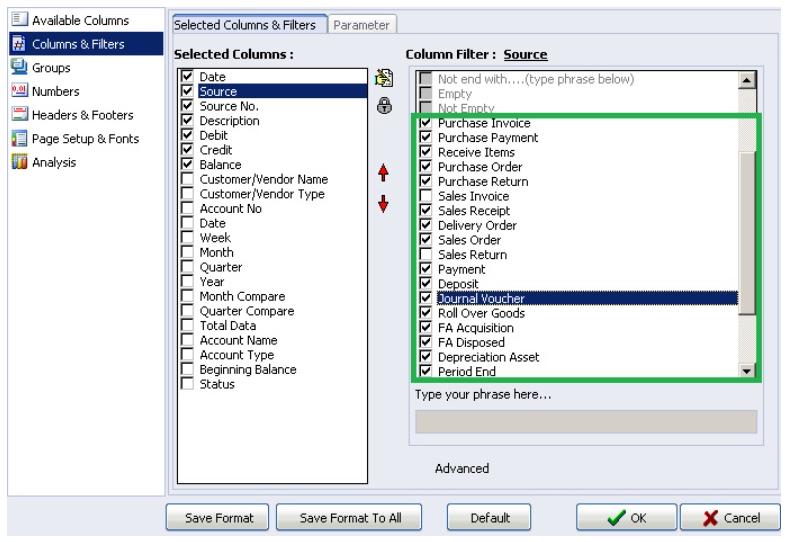
Task: Select the Groups icon in sidebar
Action: tap(19, 67)
